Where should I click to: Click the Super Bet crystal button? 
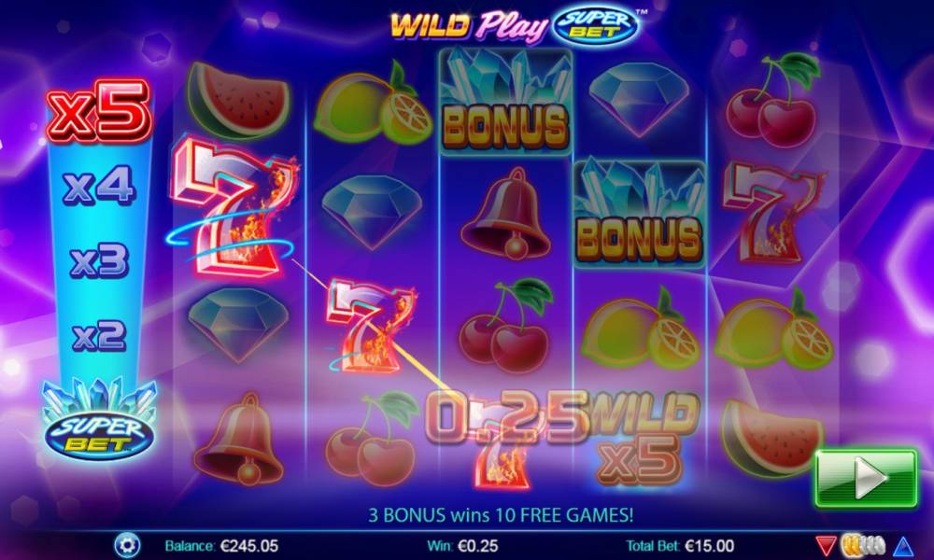point(100,421)
